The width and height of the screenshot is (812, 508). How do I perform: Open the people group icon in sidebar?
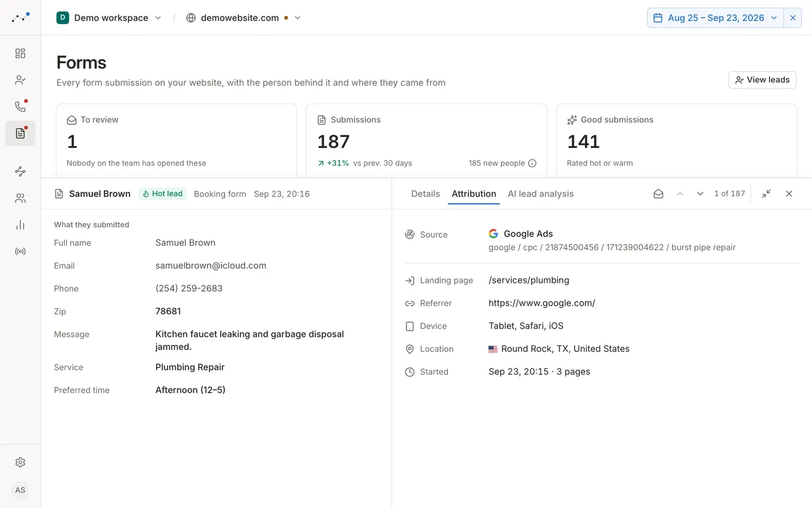20,198
